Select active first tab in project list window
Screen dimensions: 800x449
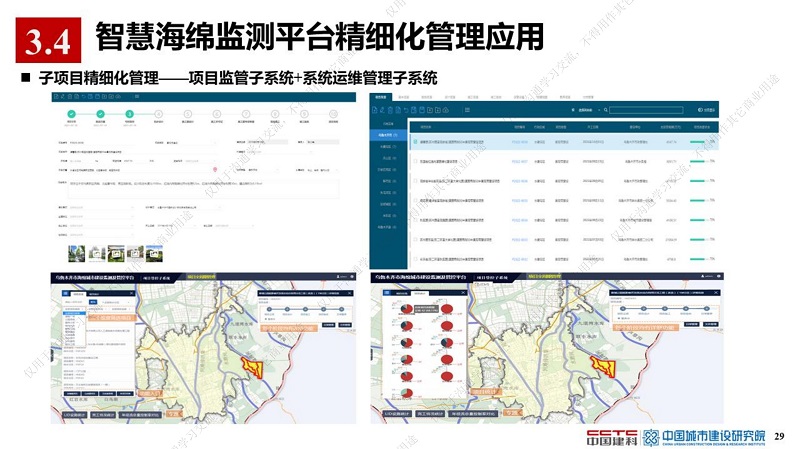click(380, 97)
